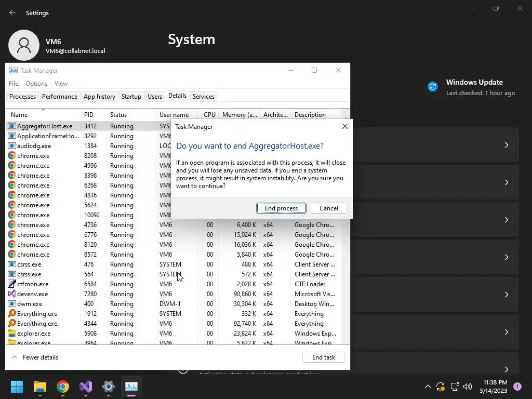Open the notification center badge
The width and height of the screenshot is (532, 399).
pos(517,387)
